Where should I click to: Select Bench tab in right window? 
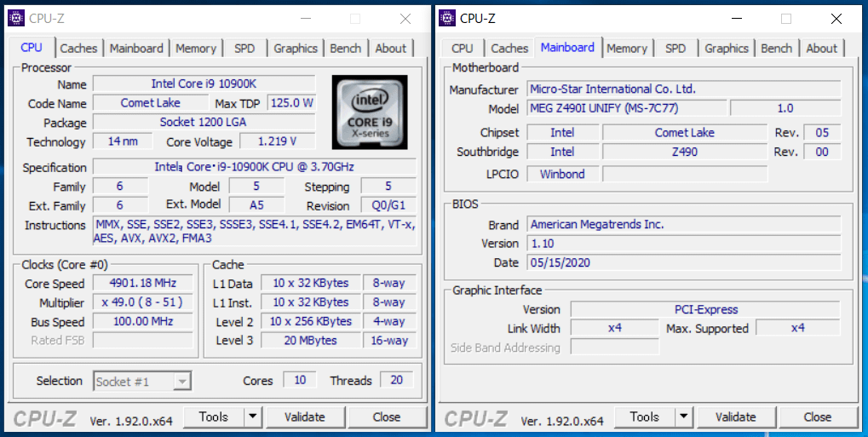pos(777,49)
